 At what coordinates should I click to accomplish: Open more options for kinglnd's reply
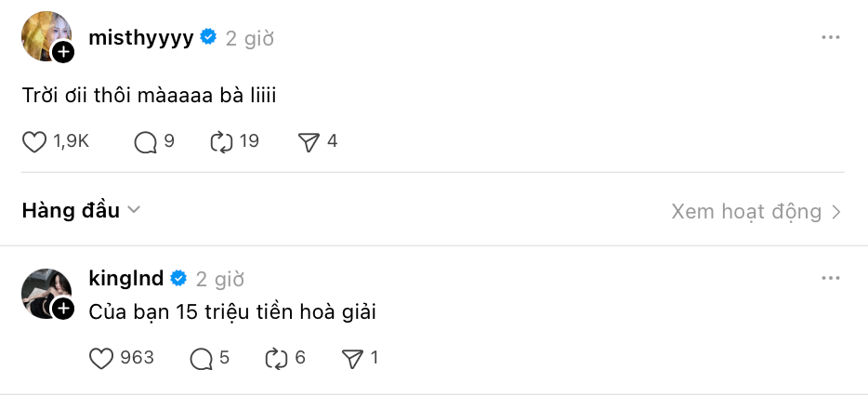pos(830,278)
